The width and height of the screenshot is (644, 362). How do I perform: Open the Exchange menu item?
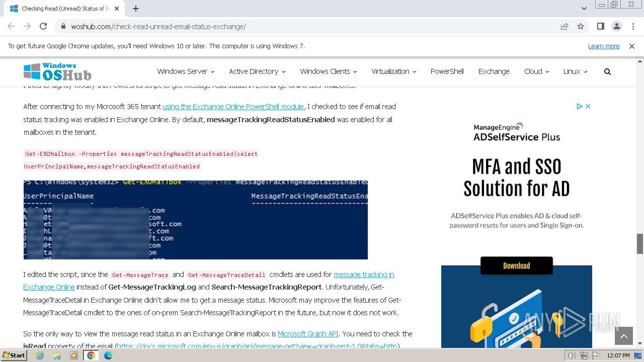[x=494, y=71]
